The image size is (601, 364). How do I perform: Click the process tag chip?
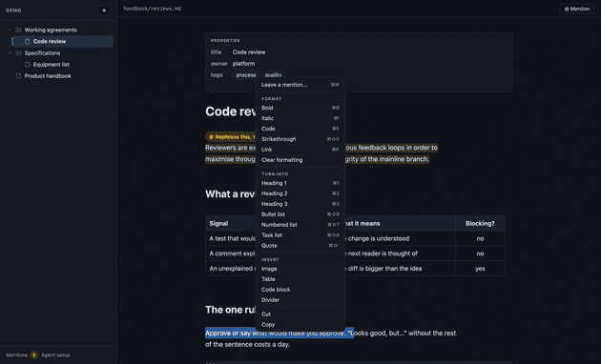click(246, 75)
